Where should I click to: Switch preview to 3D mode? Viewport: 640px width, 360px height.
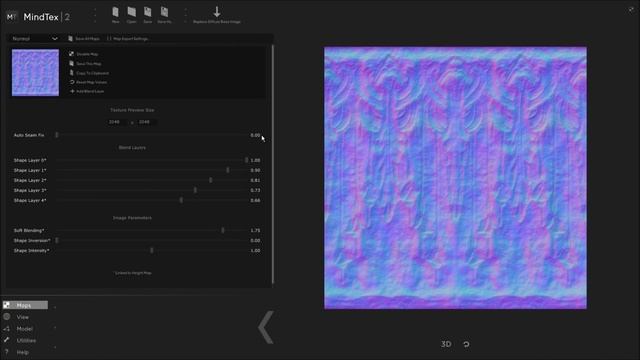click(446, 344)
